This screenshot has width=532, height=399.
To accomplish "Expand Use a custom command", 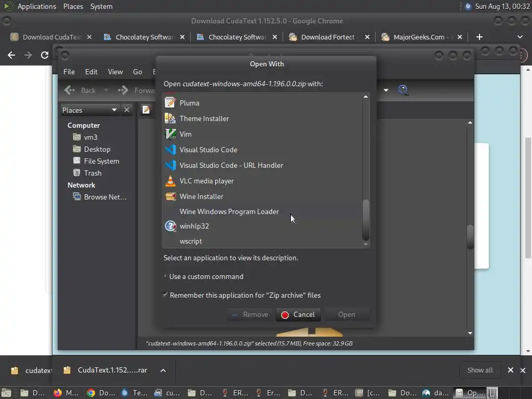I will pyautogui.click(x=204, y=276).
